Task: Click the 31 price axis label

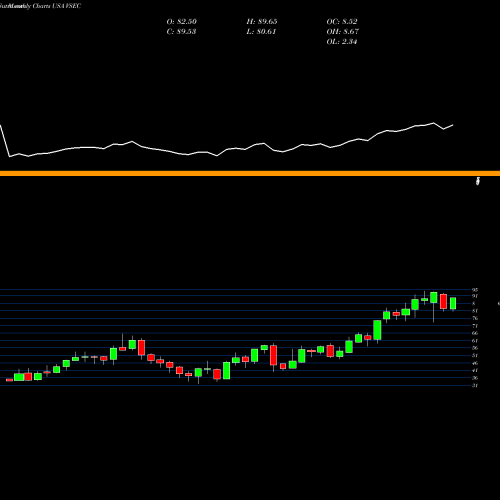Action: [x=475, y=385]
